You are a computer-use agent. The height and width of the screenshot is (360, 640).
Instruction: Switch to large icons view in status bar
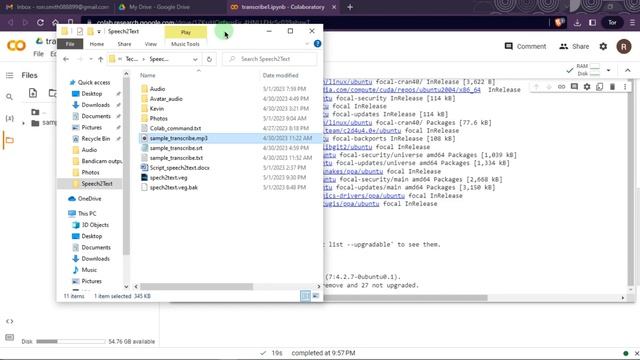pyautogui.click(x=316, y=296)
